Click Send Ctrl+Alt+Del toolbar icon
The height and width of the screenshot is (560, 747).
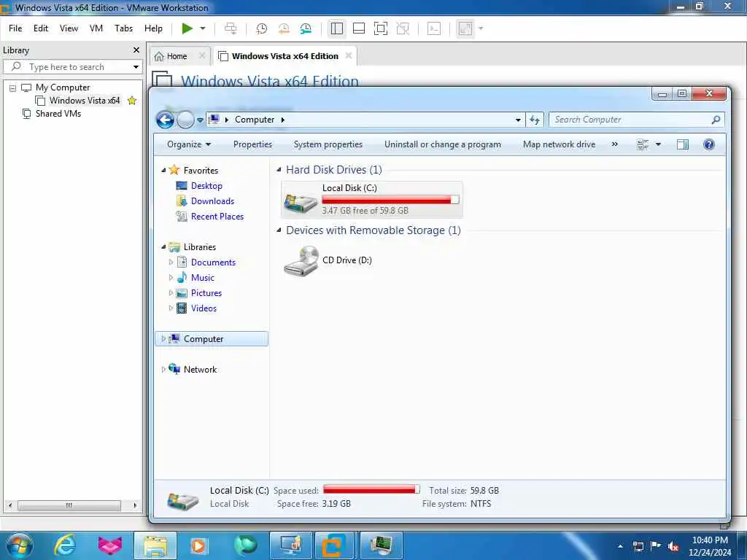coord(231,28)
